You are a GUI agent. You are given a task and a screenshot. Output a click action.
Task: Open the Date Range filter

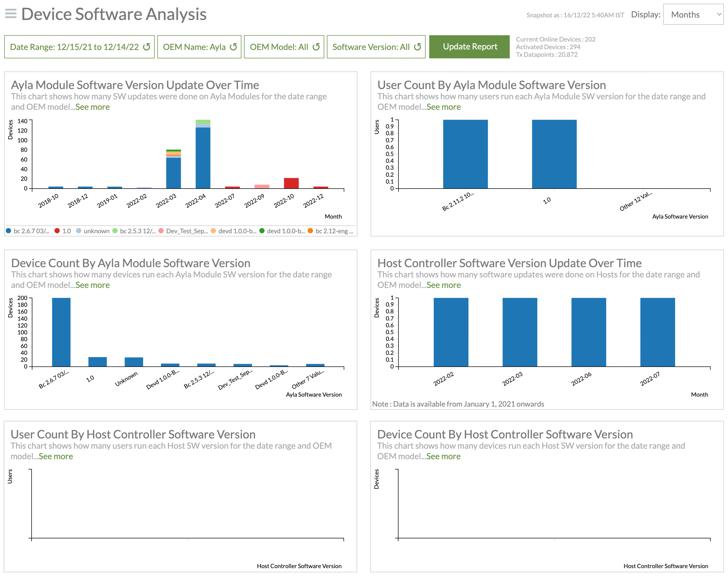coord(74,47)
